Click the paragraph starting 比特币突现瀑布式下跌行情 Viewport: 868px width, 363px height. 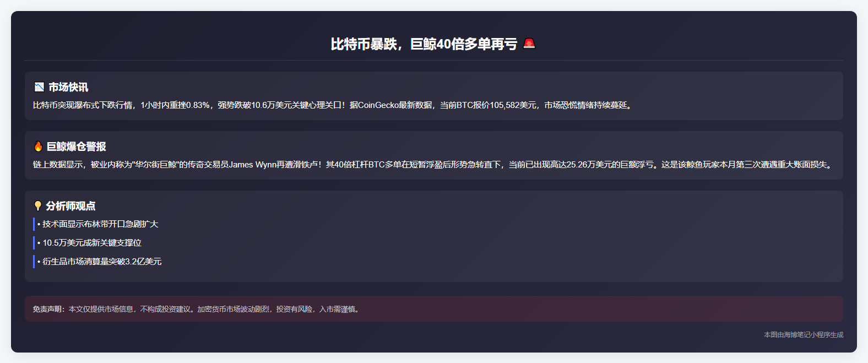(x=333, y=105)
